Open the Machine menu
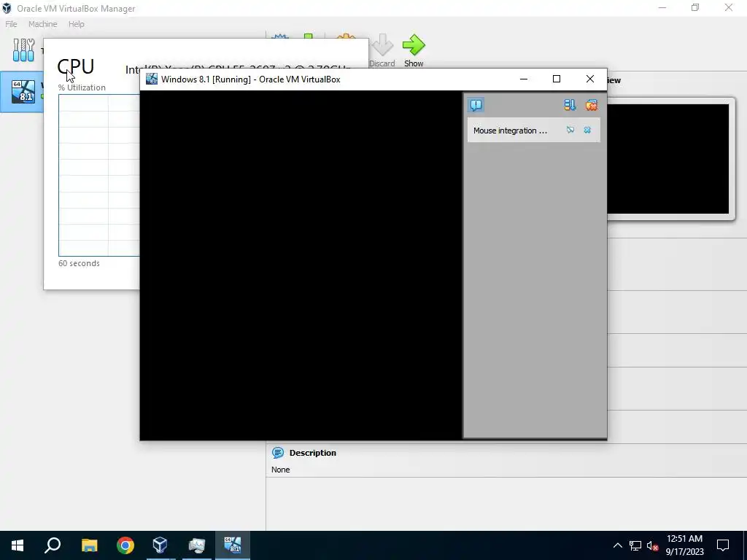The image size is (747, 560). (42, 24)
